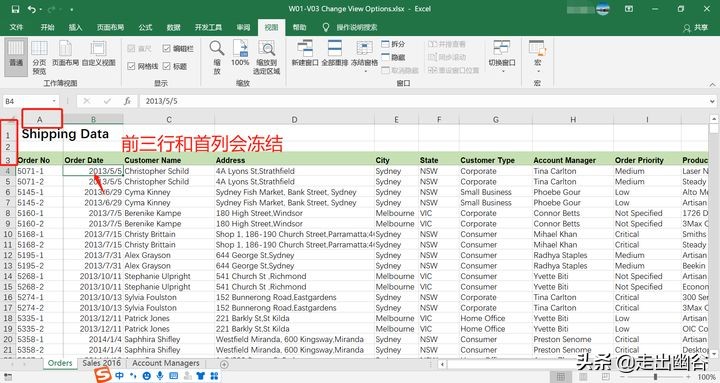
Task: Open the 文件 File menu
Action: [16, 27]
